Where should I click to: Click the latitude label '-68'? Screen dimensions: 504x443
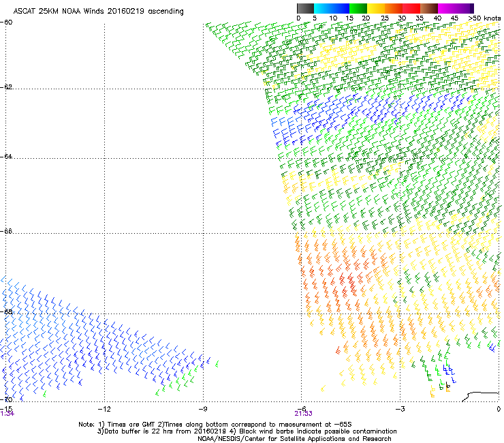6,312
